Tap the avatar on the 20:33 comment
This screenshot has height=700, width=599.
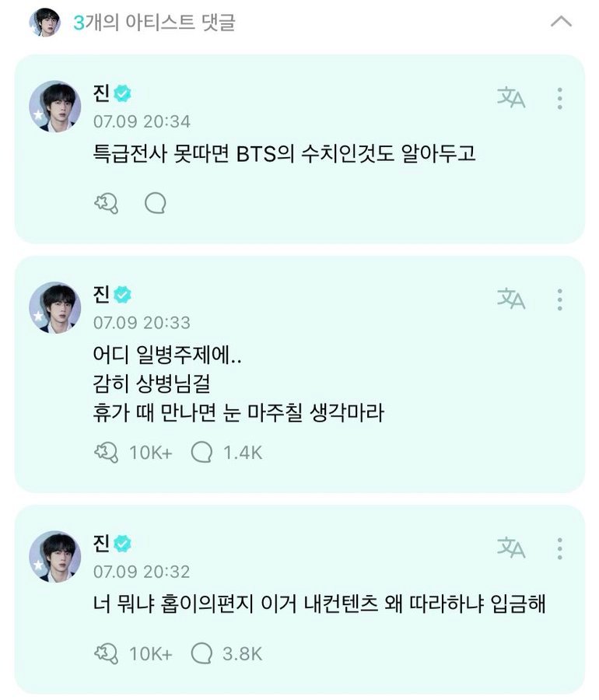coord(55,307)
